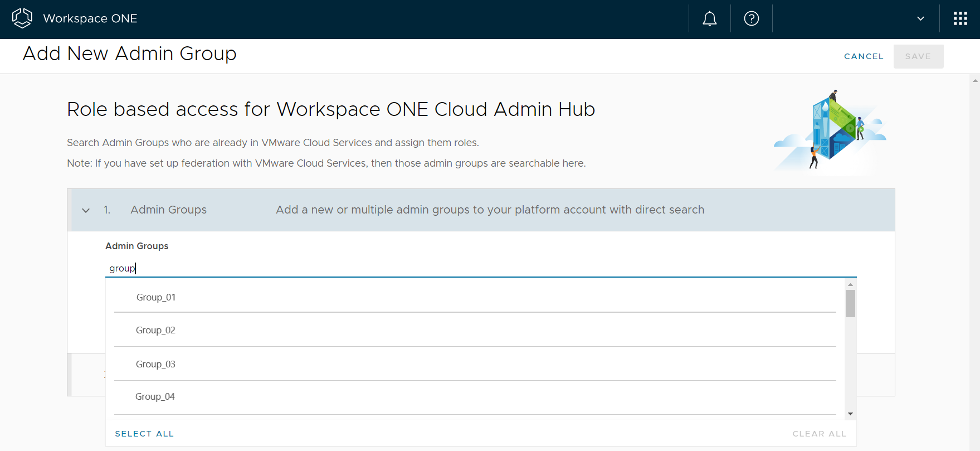
Task: Click the Workspace ONE title text
Action: click(90, 18)
